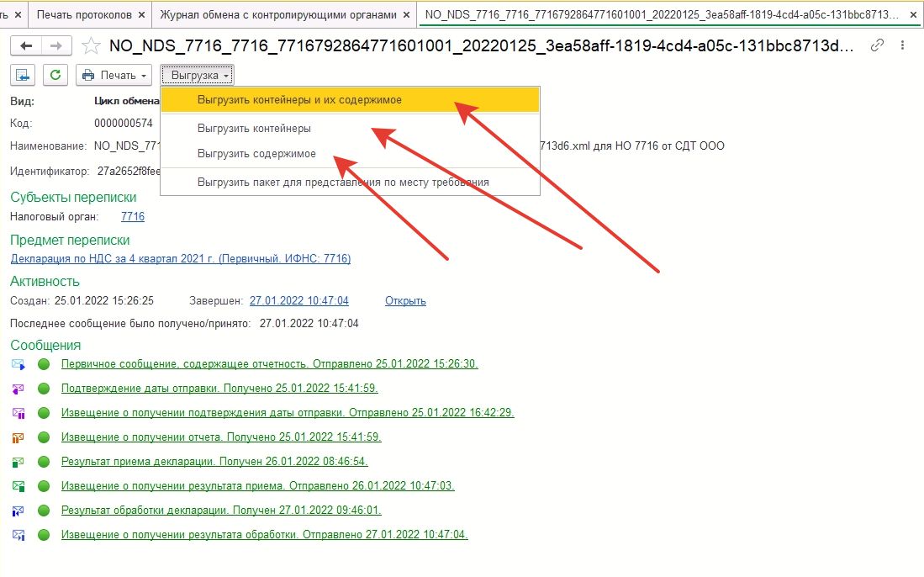The image size is (924, 577).
Task: Open Декларация по НДС за 4 квартал link
Action: pos(180,259)
